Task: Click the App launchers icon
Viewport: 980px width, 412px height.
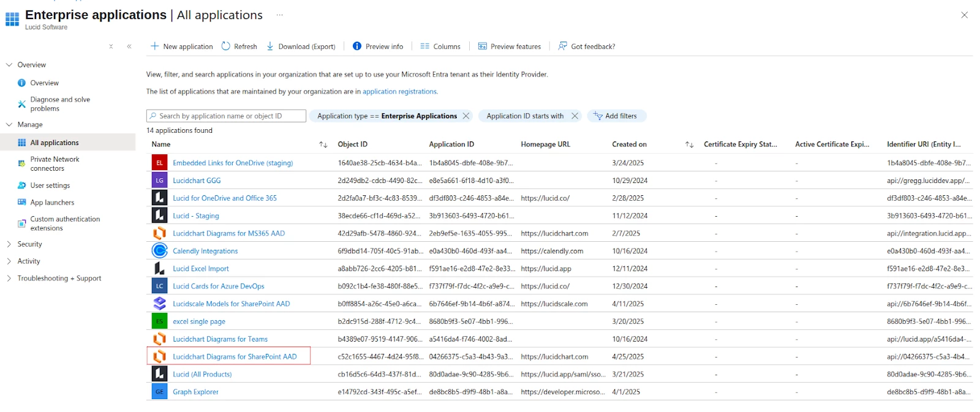Action: [22, 202]
